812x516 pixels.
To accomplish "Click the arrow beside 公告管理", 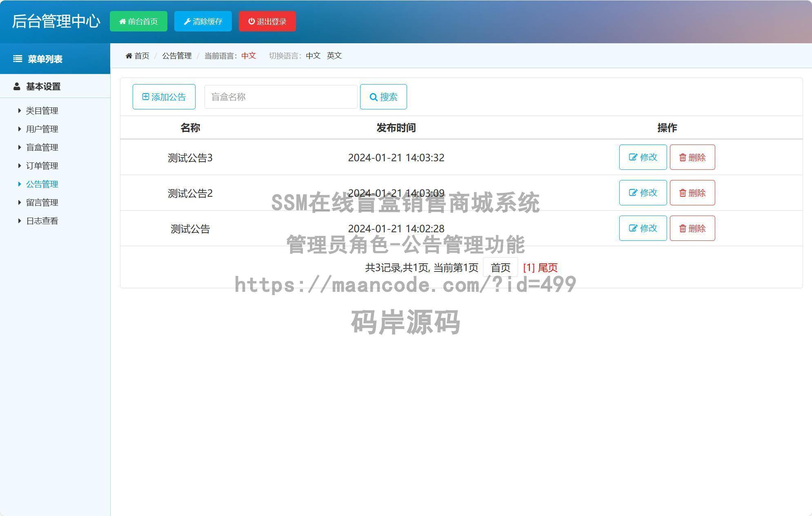I will 20,184.
